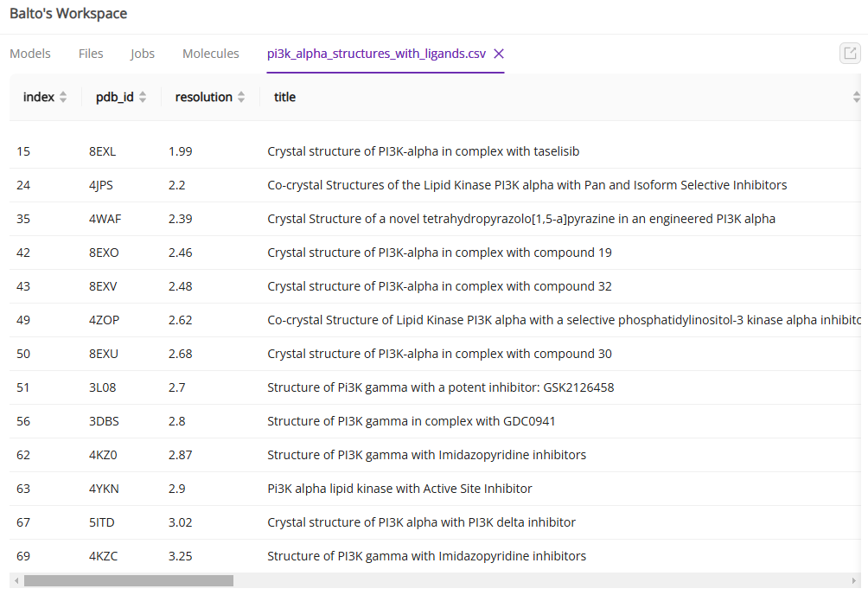Click the 2.39 resolution cell

(180, 219)
